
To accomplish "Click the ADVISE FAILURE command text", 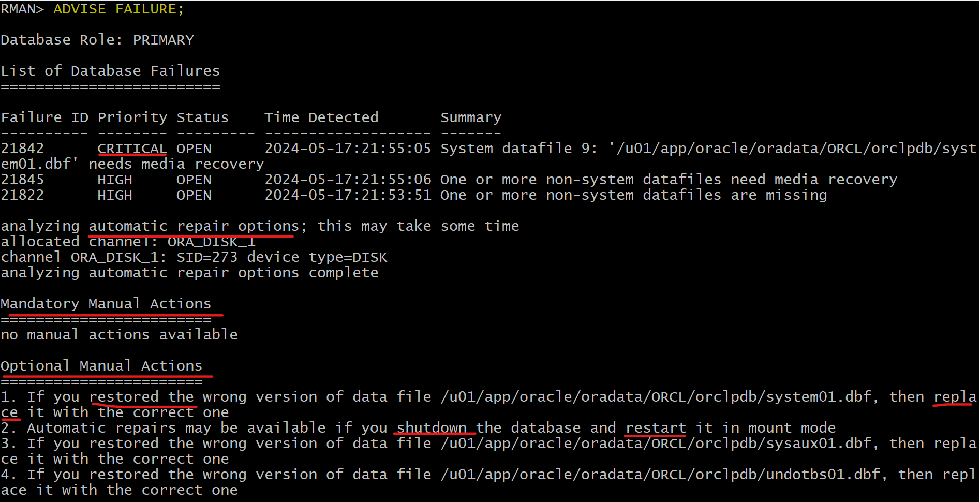I will pos(118,9).
